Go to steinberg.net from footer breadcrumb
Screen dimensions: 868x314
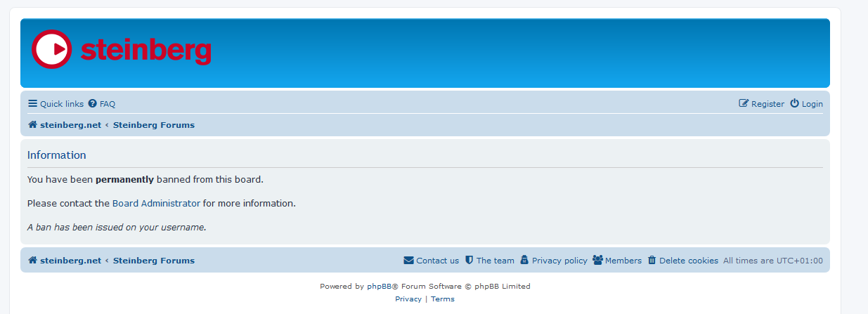tap(65, 261)
